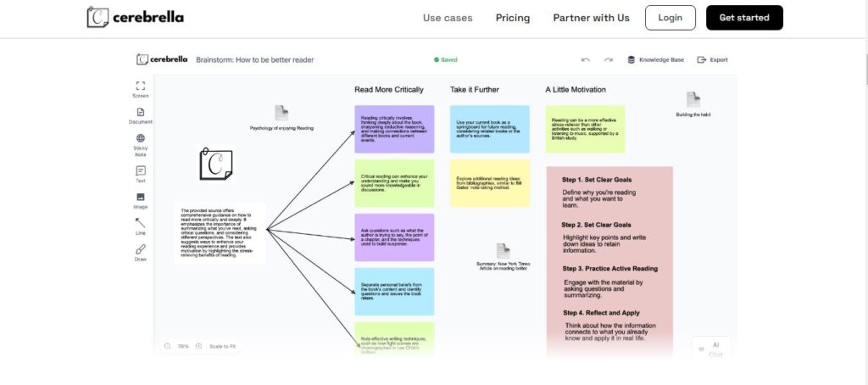Select the Image tool
Image resolution: width=868 pixels, height=385 pixels.
coord(141,200)
